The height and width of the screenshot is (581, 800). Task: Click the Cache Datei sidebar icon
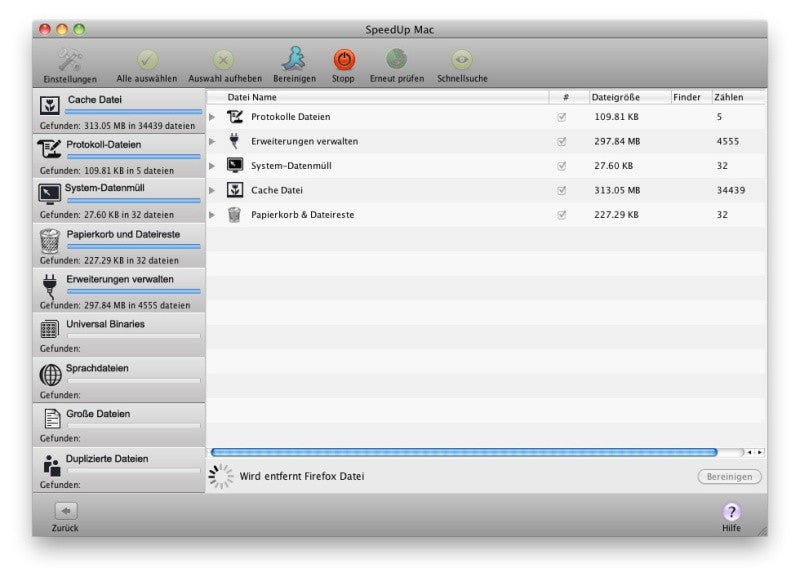click(49, 106)
